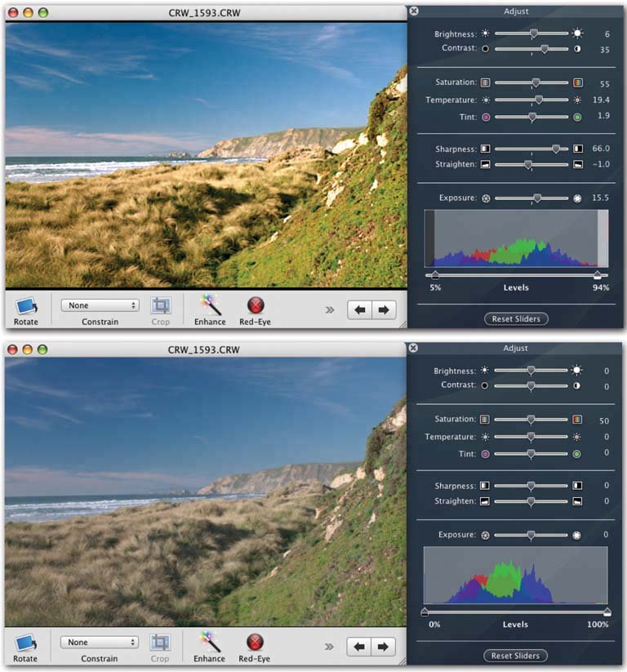This screenshot has height=672, width=627.
Task: Click Brightness slider knob showing value 6
Action: point(534,33)
